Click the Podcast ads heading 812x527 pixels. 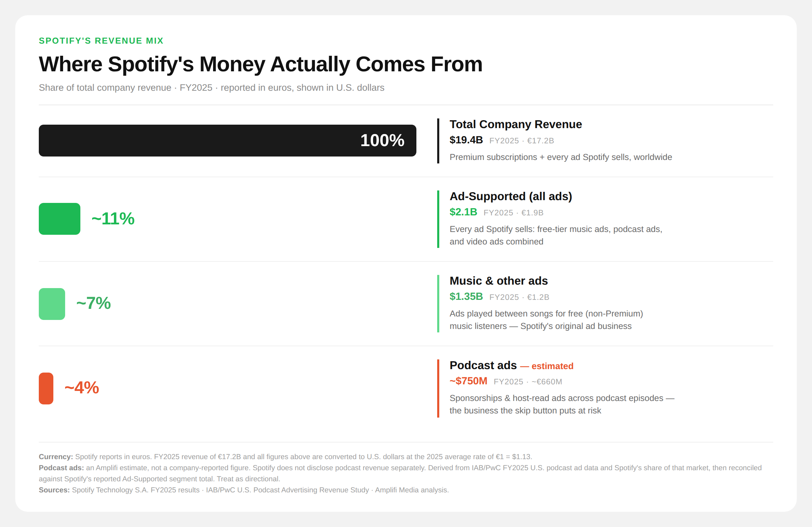483,365
